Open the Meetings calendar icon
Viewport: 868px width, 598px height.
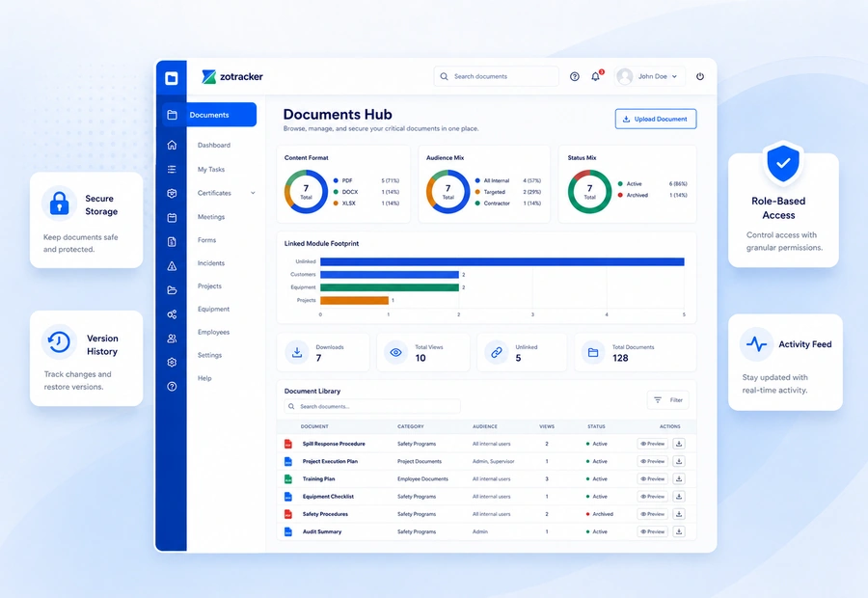pyautogui.click(x=172, y=218)
